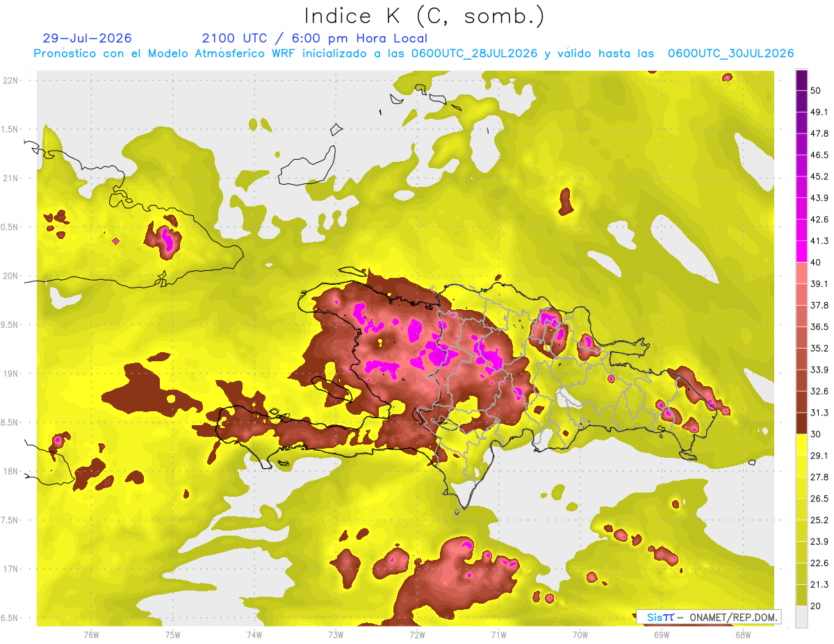
Task: Click the "74W" longitude label
Action: pyautogui.click(x=254, y=634)
